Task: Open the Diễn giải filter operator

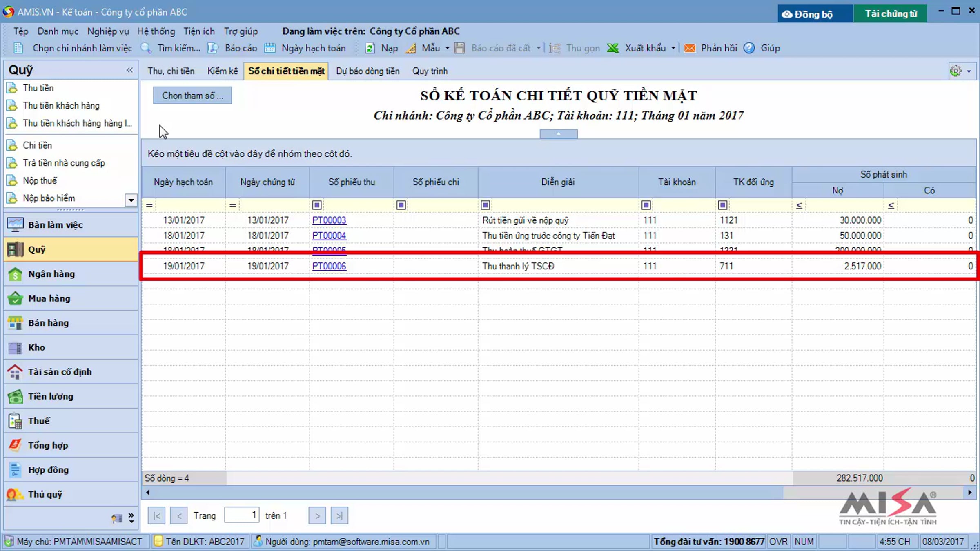Action: tap(485, 205)
